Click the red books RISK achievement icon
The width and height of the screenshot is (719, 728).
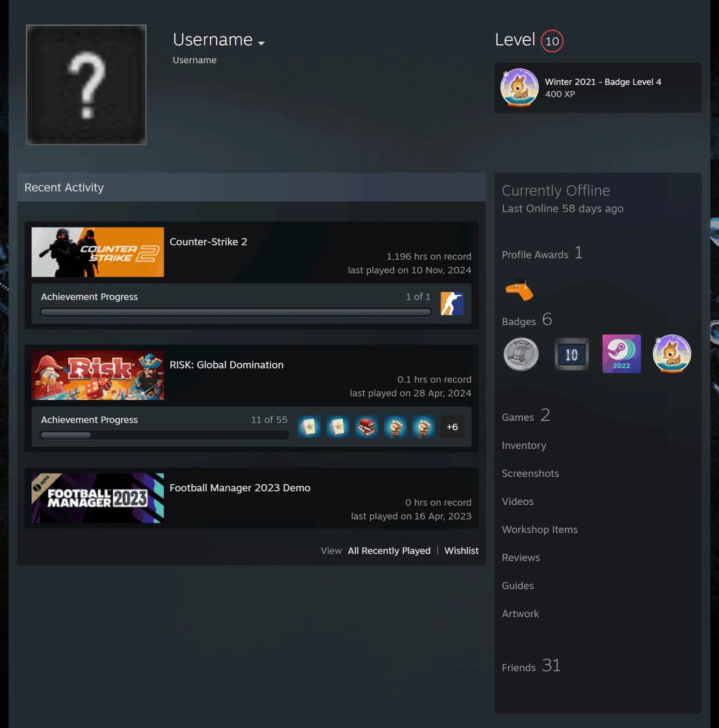point(367,427)
